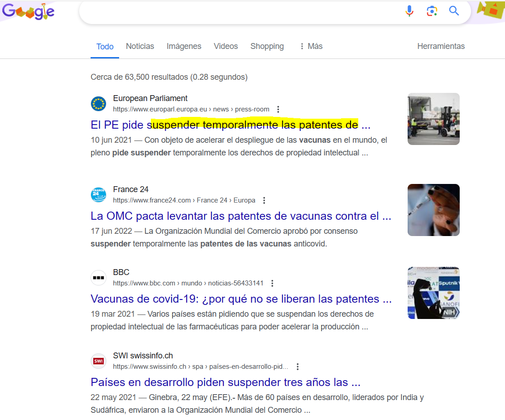This screenshot has width=505, height=420.
Task: Switch to the Shopping tab
Action: coord(267,46)
